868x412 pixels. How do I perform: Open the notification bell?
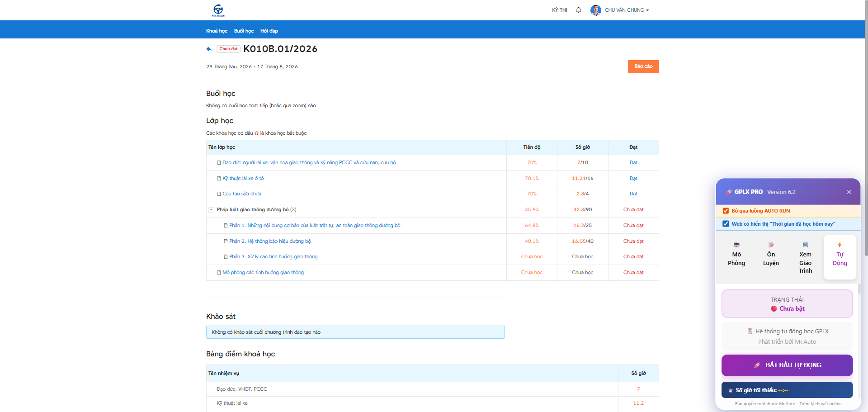[578, 10]
